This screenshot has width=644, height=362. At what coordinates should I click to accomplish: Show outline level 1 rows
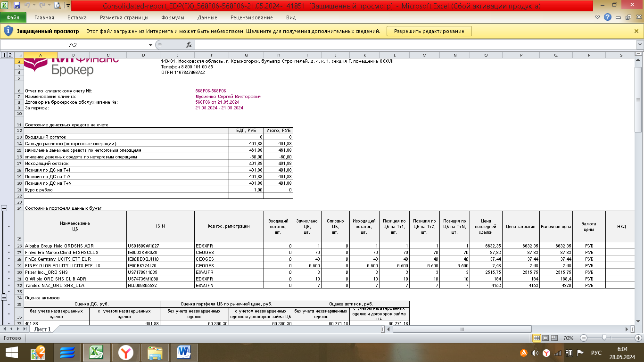[x=4, y=55]
